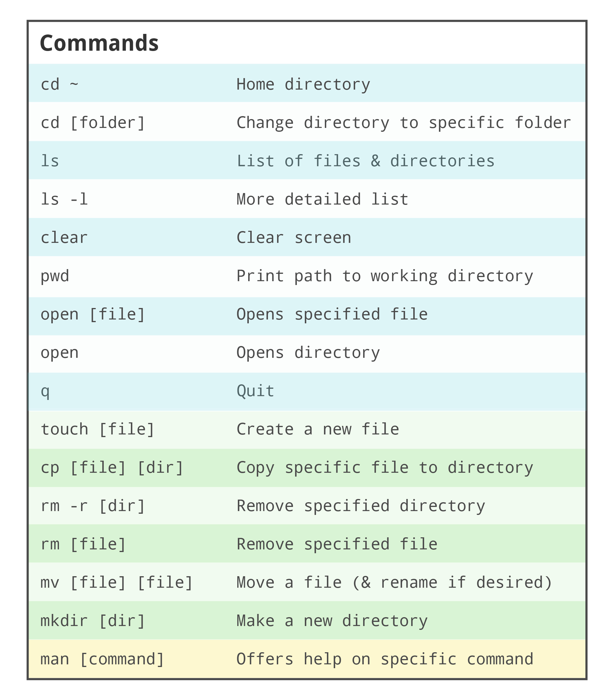The image size is (614, 700).
Task: Select the 'Home directory' description
Action: pyautogui.click(x=303, y=84)
